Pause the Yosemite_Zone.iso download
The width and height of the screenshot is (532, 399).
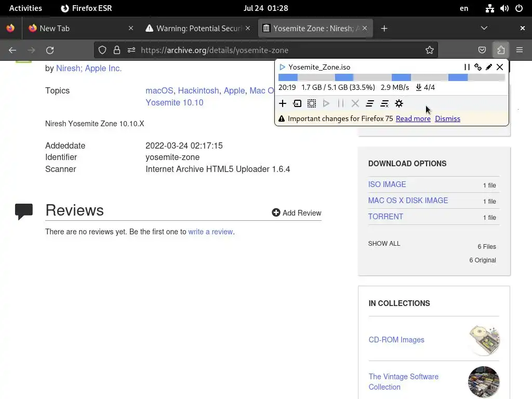coord(467,67)
